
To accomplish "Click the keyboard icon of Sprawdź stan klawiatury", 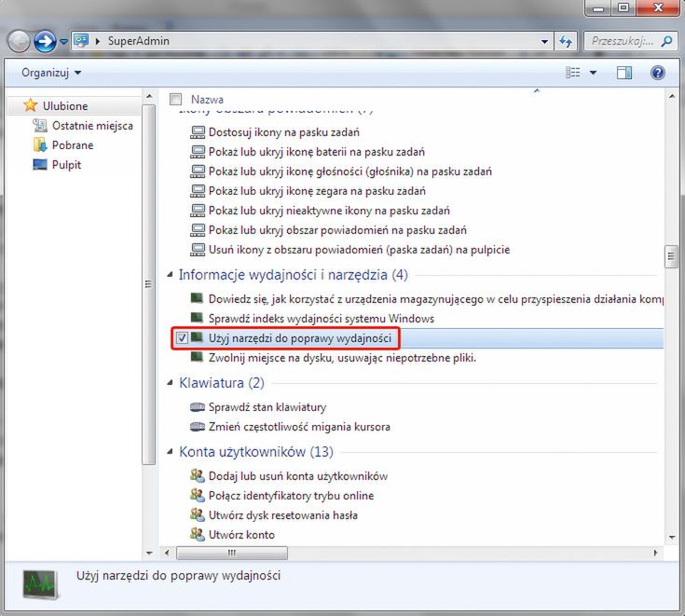I will pyautogui.click(x=198, y=407).
